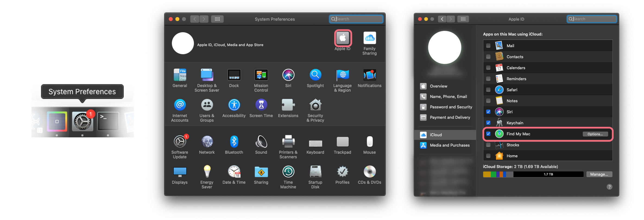Uncheck the Find My Mac checkbox

click(x=488, y=134)
